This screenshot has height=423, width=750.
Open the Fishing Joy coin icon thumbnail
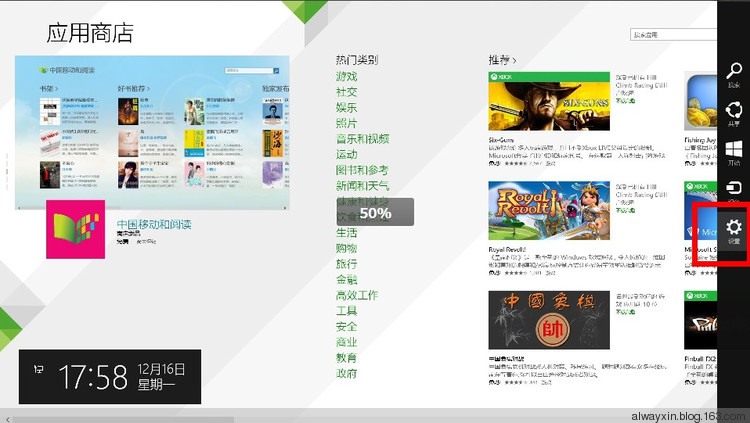pos(701,101)
